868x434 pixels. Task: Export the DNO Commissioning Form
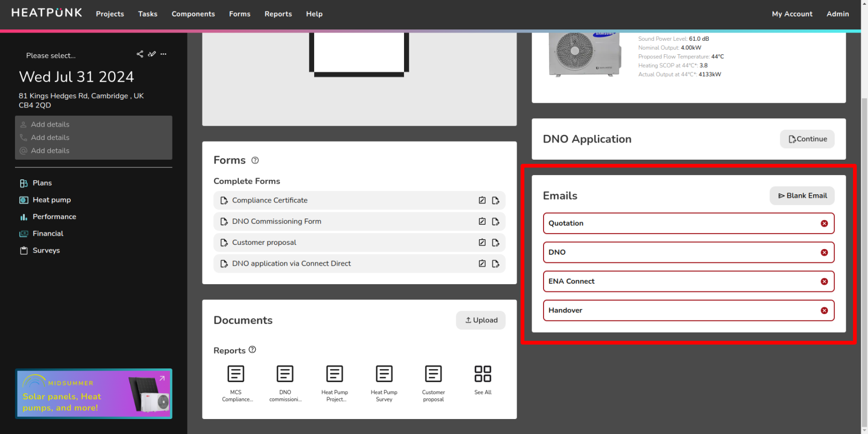[495, 222]
